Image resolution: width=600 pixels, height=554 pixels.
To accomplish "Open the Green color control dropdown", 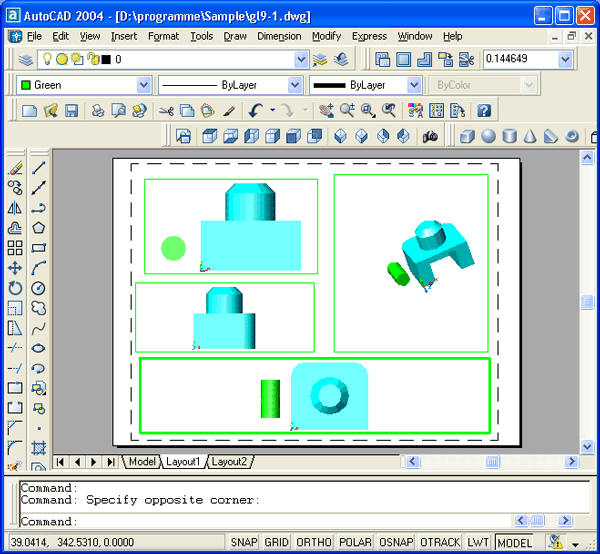I will point(144,86).
